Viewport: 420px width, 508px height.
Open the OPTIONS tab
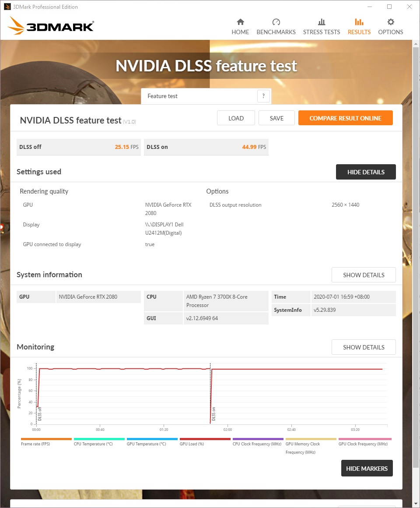point(391,27)
